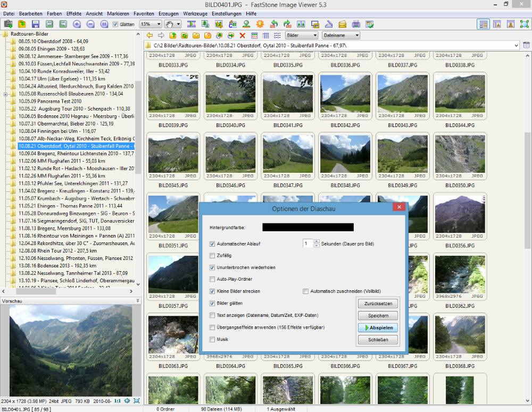Enable the Zufällig checkbox

click(x=213, y=256)
